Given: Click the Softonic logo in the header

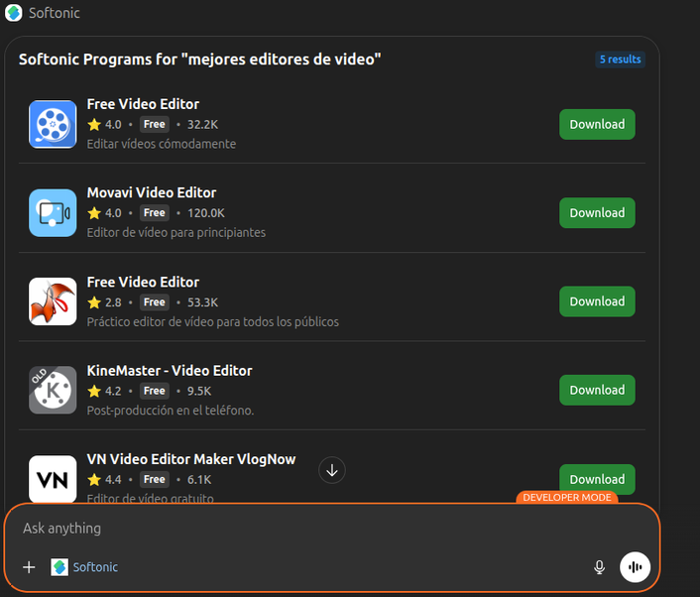Looking at the screenshot, I should tap(14, 13).
